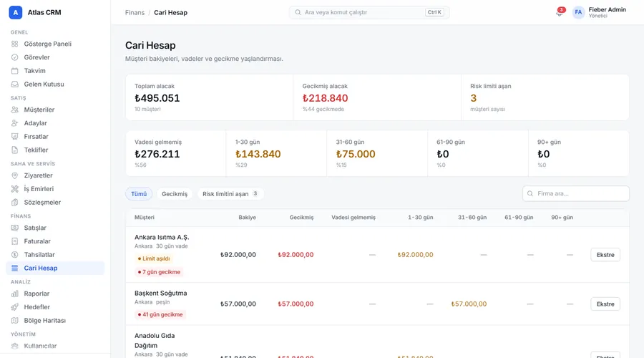Open Faturalar from the sidebar
Screen dimensions: 644x358
coord(55,241)
